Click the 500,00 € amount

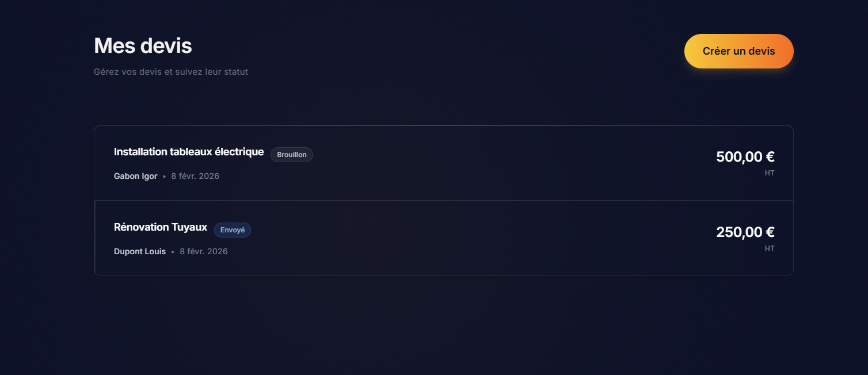coord(745,157)
